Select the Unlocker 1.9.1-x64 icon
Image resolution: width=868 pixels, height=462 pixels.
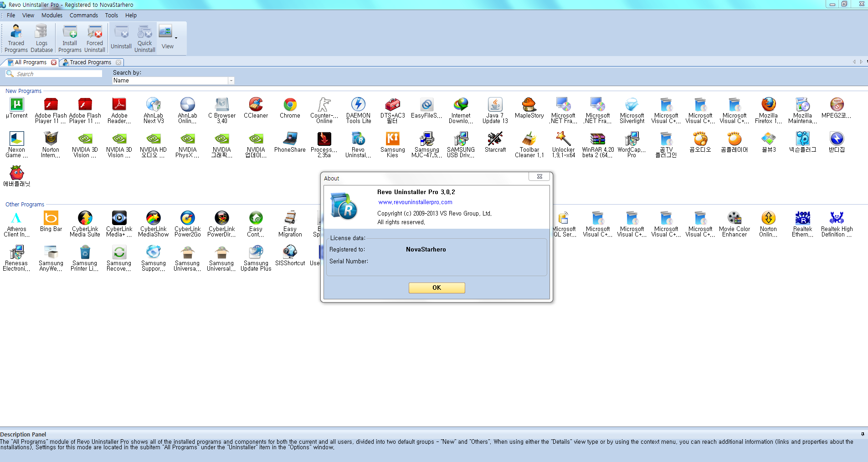click(x=564, y=144)
